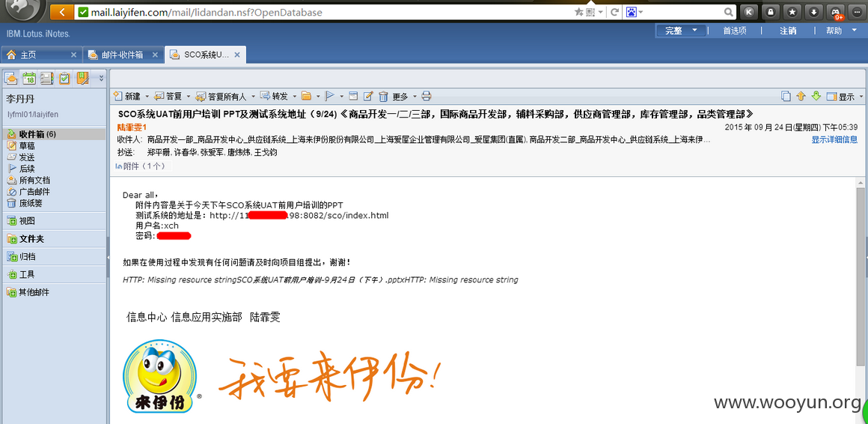This screenshot has width=868, height=424.
Task: Open the folder icon's dropdown arrow
Action: [x=318, y=97]
